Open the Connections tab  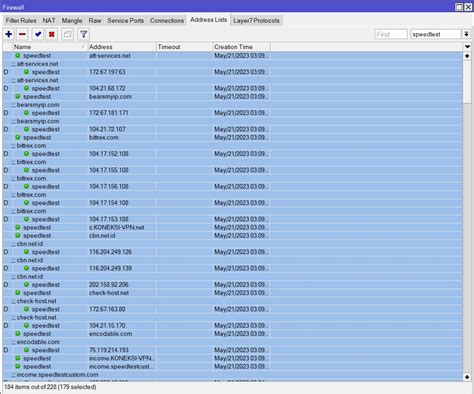(x=167, y=21)
